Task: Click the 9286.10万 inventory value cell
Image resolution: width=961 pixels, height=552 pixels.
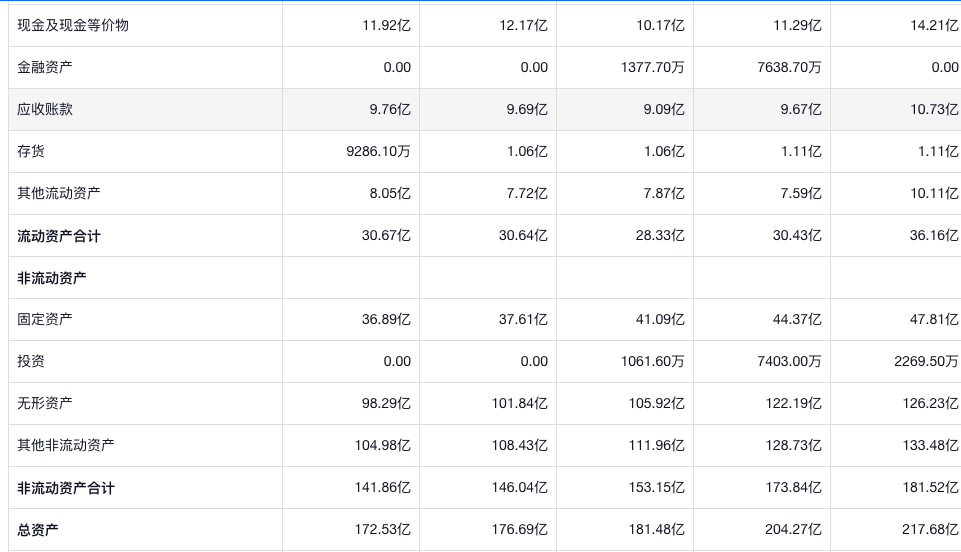Action: click(x=378, y=151)
